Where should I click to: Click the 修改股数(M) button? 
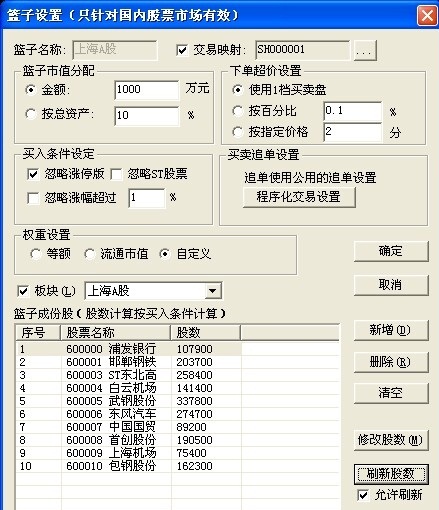point(391,440)
